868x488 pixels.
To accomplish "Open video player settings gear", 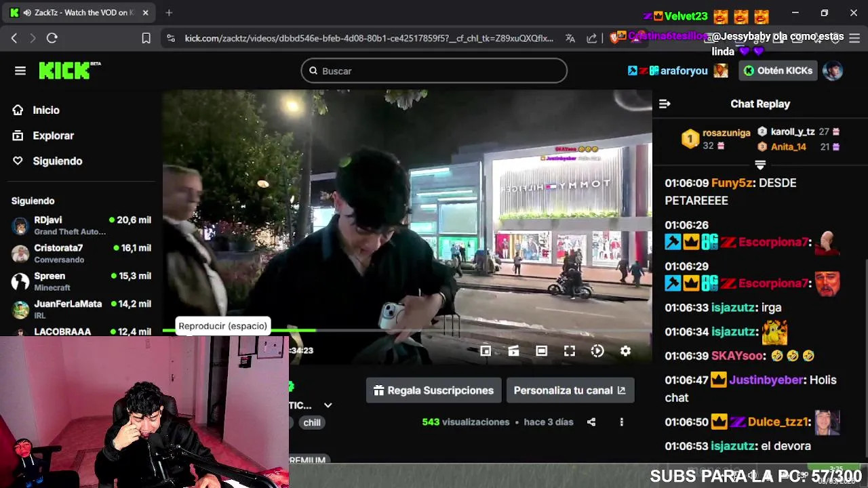I will 625,350.
